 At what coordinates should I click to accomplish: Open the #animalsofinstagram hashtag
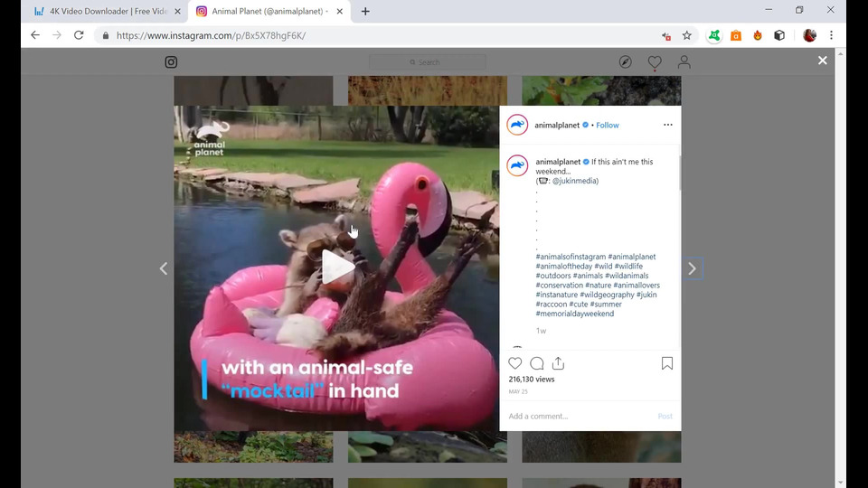point(571,257)
